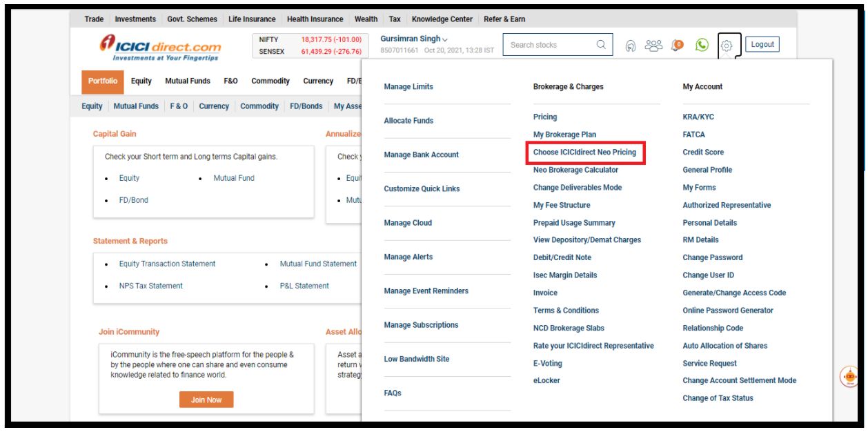Click the settings gear icon

(x=727, y=46)
